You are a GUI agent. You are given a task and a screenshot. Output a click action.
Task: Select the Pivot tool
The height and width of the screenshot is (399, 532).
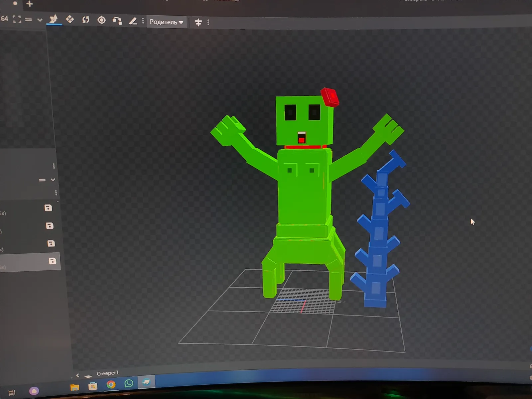101,20
